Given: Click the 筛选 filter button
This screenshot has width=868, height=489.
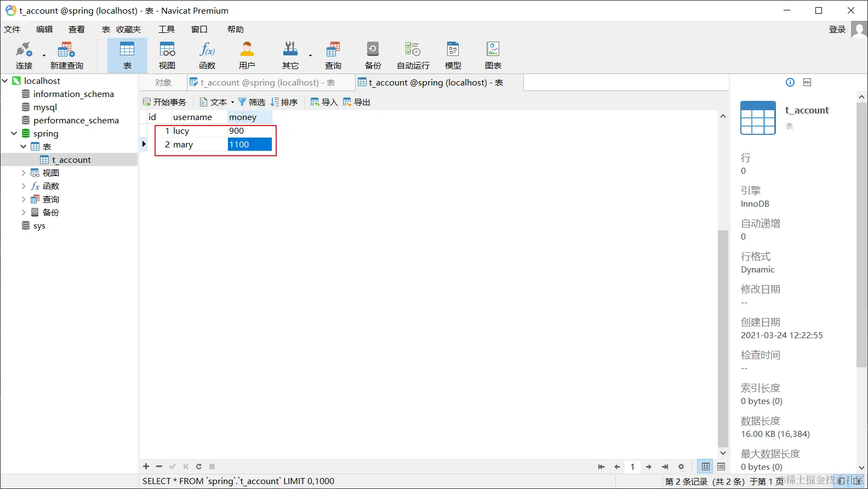Looking at the screenshot, I should tap(252, 102).
